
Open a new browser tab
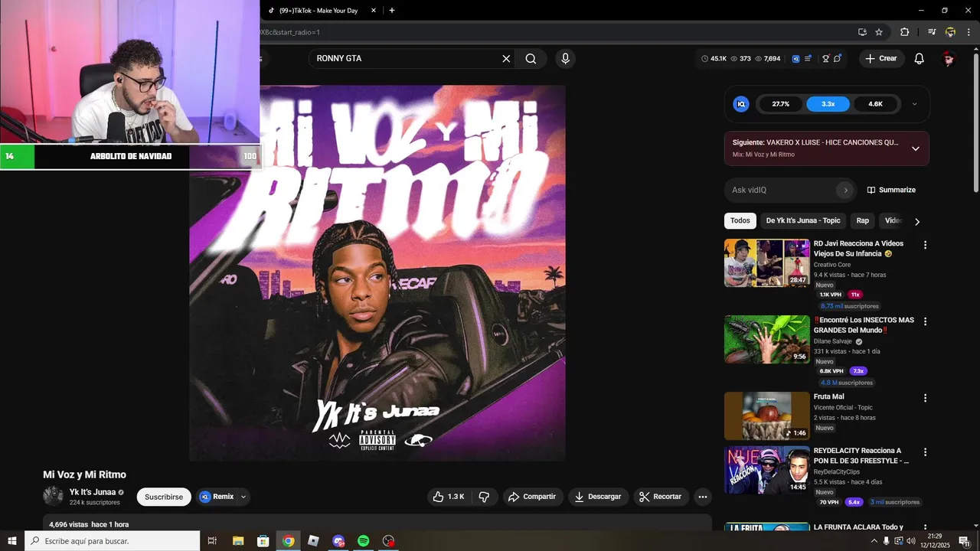point(392,11)
